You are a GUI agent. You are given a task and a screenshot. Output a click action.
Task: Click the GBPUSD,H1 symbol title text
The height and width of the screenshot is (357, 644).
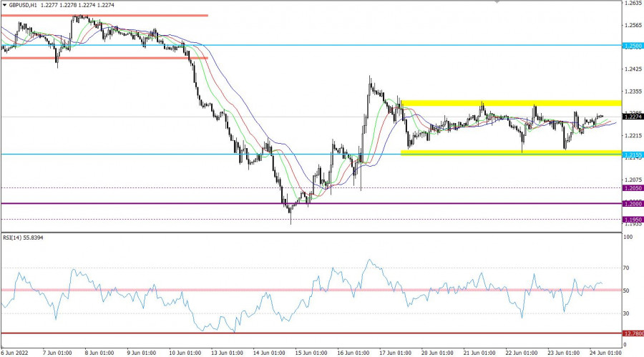tap(24, 5)
